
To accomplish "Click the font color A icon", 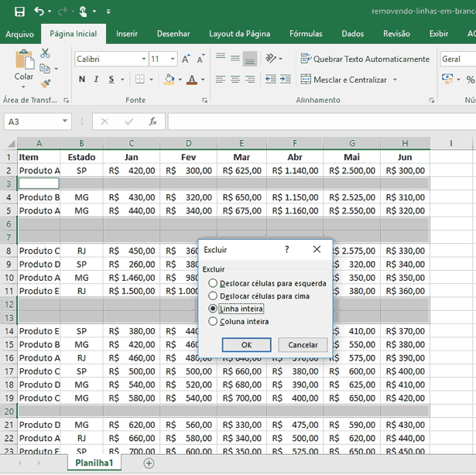I will 192,80.
